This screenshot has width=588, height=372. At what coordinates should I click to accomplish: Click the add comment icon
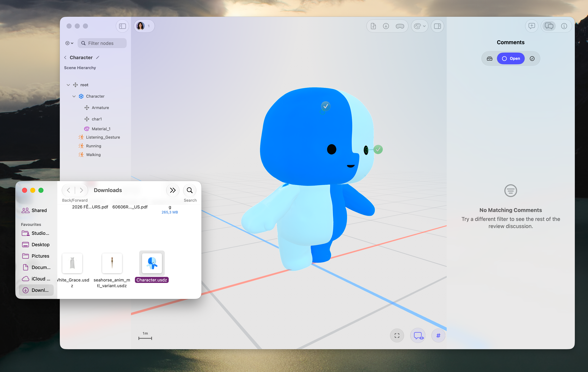pyautogui.click(x=532, y=26)
